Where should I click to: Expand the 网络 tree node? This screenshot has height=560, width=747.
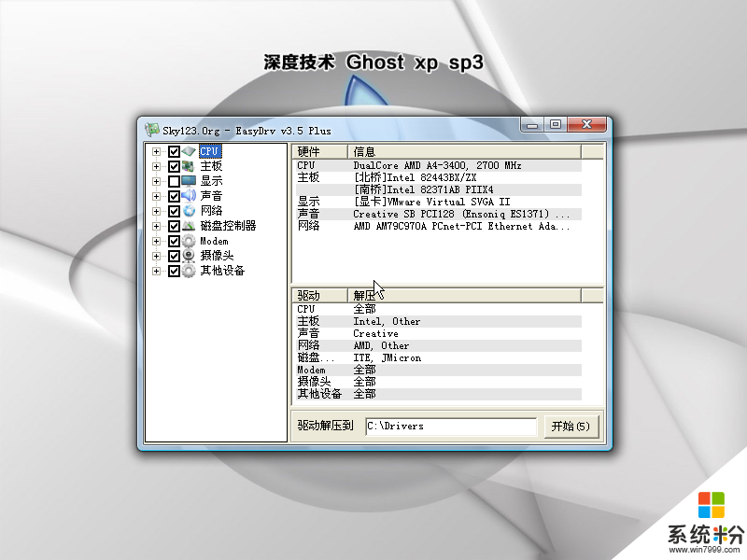[157, 211]
